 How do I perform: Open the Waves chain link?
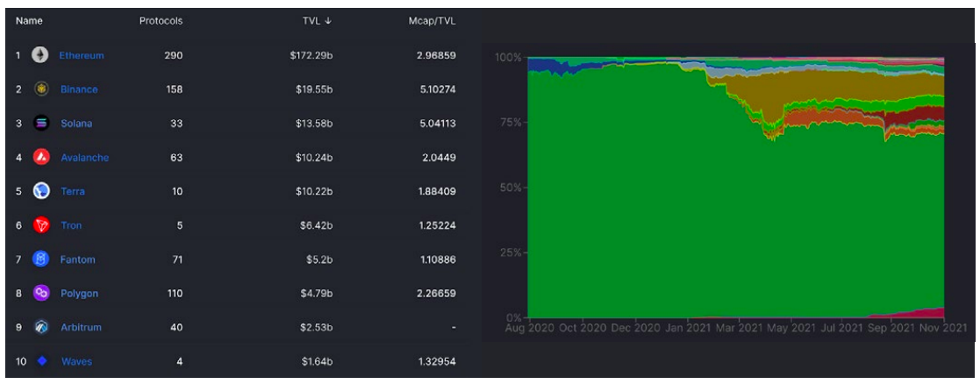tap(76, 361)
